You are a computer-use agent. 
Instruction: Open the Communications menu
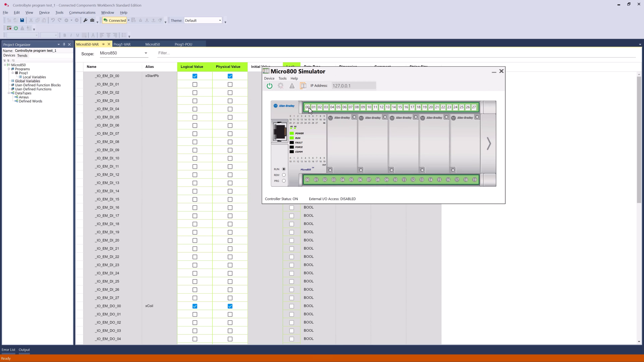pos(82,12)
